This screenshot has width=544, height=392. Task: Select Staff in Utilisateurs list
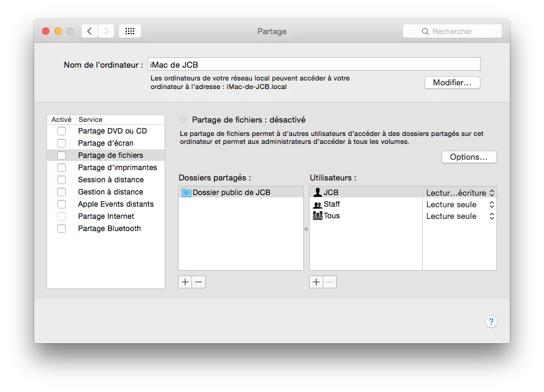pyautogui.click(x=366, y=204)
